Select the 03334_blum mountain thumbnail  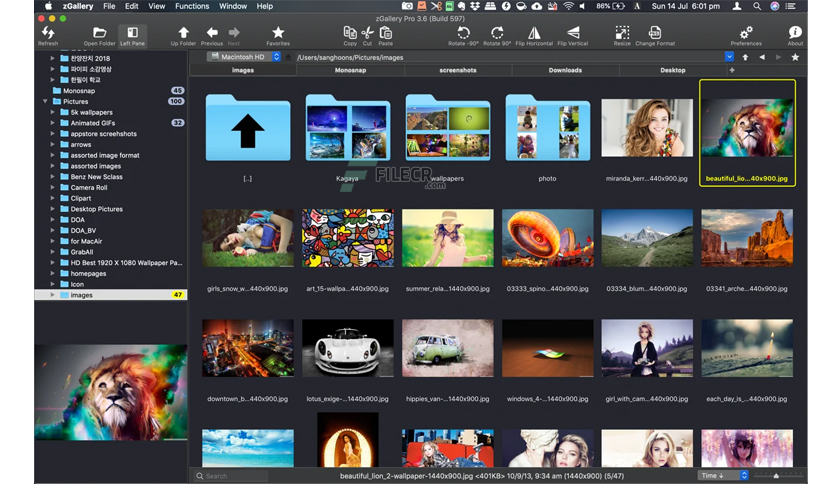[647, 238]
